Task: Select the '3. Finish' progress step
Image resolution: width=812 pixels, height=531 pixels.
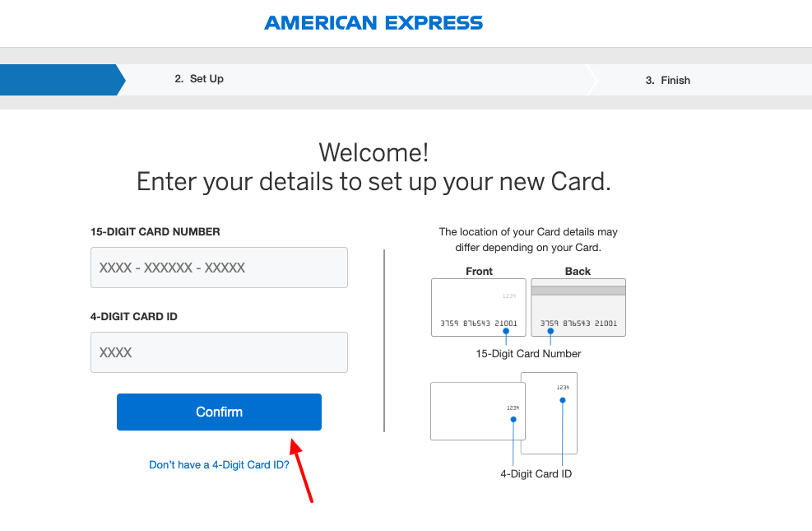Action: click(668, 80)
